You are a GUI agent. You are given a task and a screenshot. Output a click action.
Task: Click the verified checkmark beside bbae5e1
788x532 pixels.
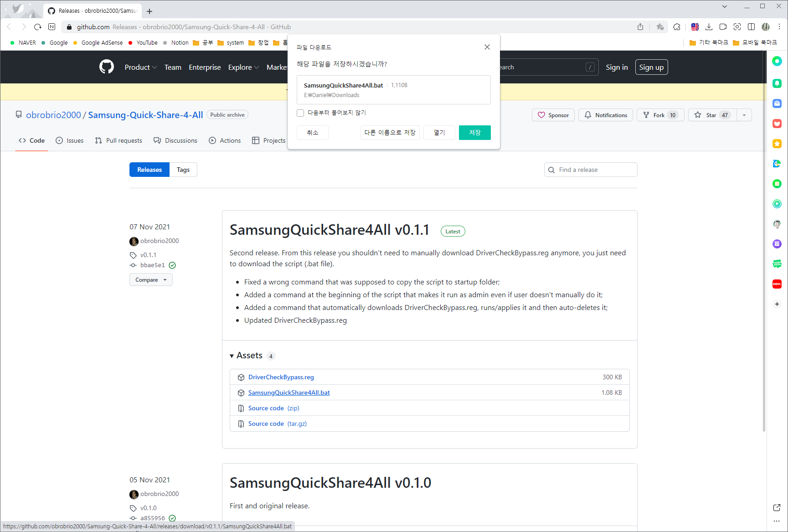coord(172,265)
